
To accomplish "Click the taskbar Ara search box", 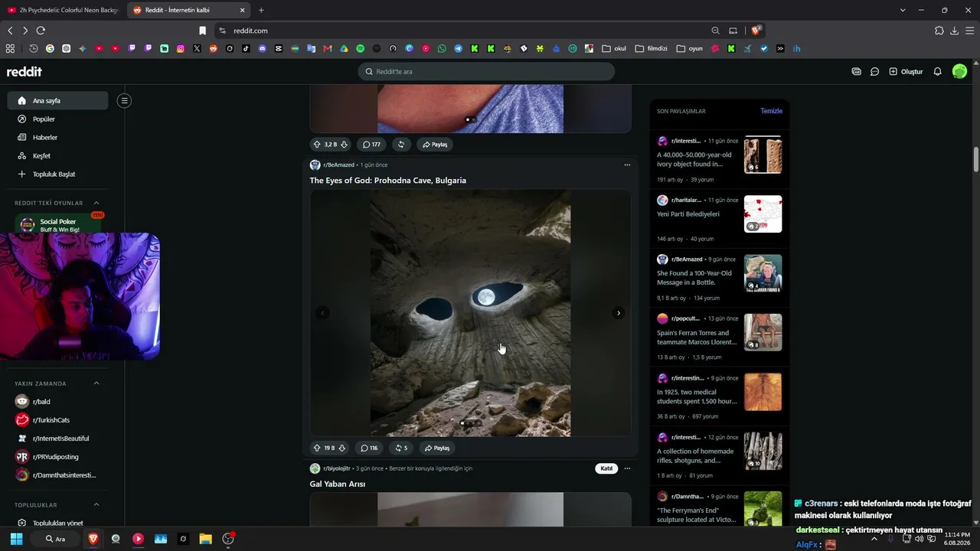I will click(55, 539).
